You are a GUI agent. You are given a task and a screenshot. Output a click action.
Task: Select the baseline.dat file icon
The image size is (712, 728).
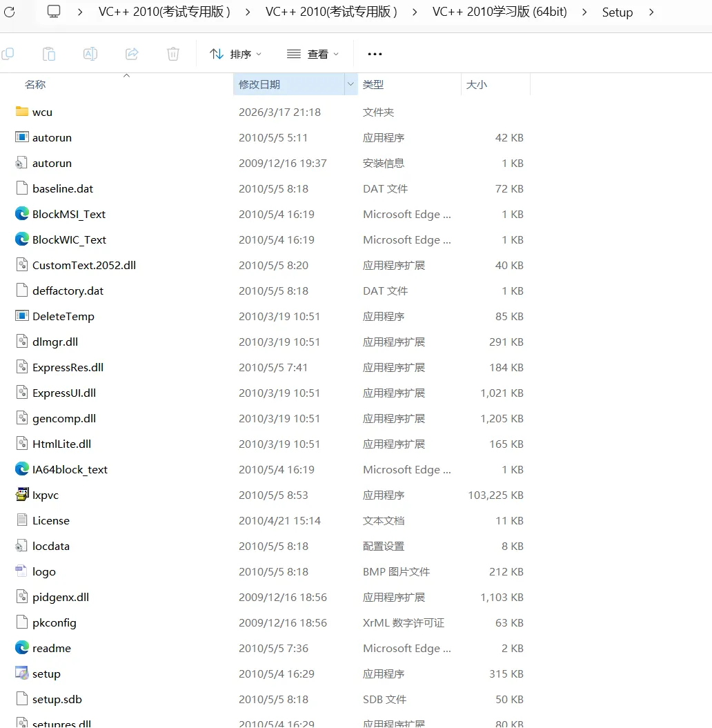(22, 188)
